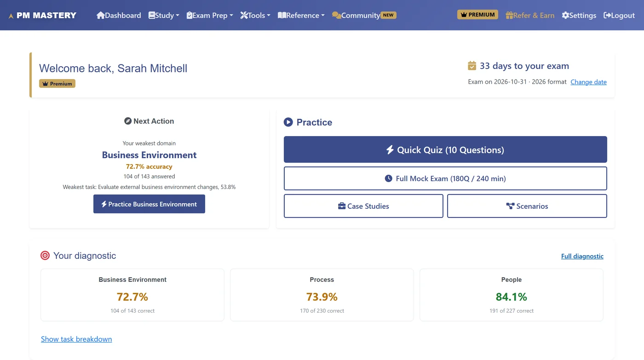Viewport: 644px width, 360px height.
Task: Open the Community nav item
Action: pyautogui.click(x=364, y=15)
